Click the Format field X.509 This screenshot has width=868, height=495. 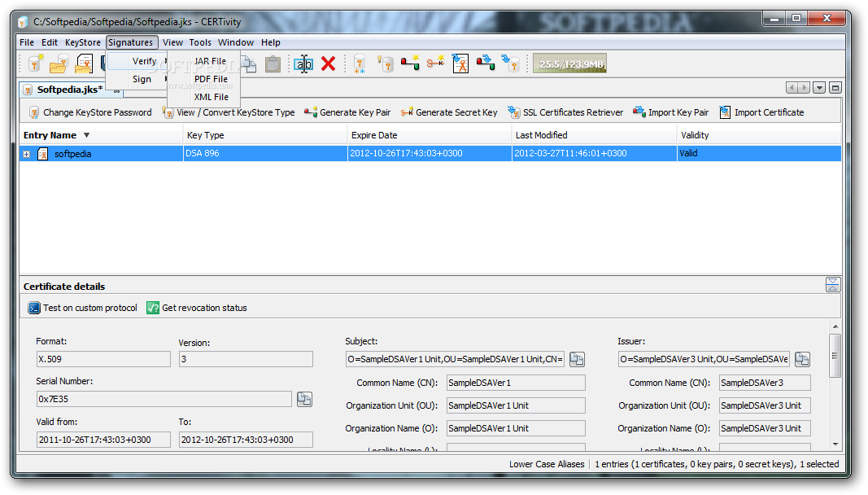point(103,359)
